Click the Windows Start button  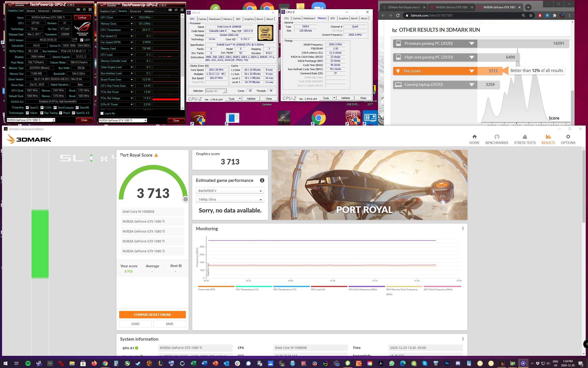tap(5, 363)
